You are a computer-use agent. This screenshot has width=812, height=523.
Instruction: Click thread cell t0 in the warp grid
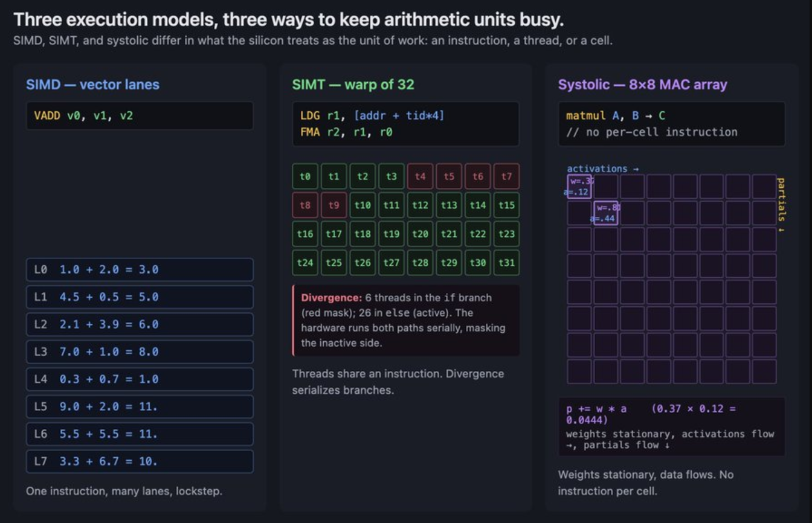tap(305, 176)
